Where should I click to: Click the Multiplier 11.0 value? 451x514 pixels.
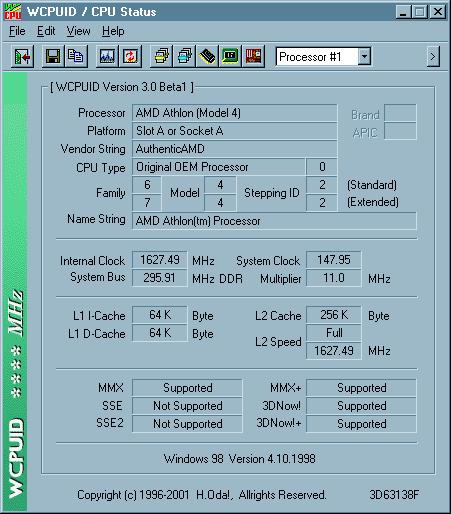(334, 278)
